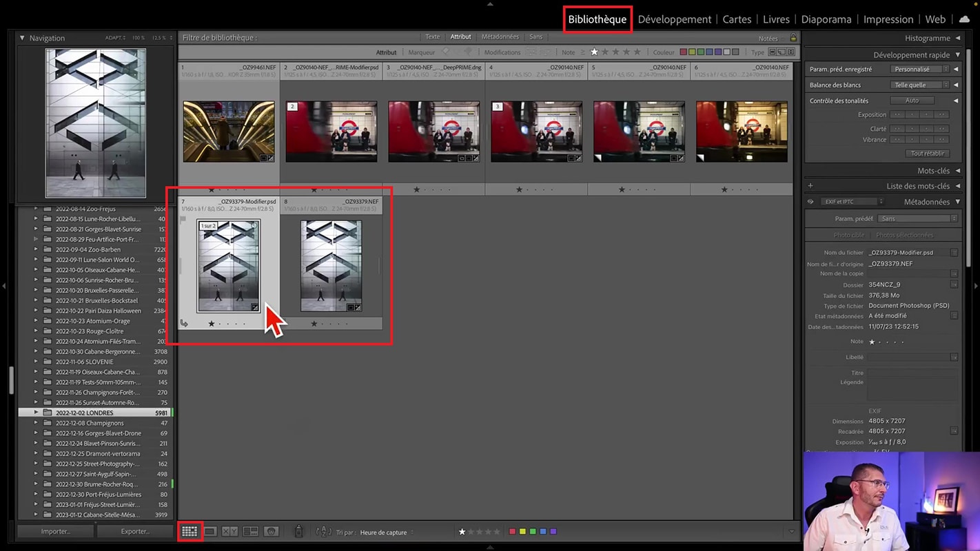The image size is (980, 551).
Task: Enable Texte filter in library filter bar
Action: (x=432, y=37)
